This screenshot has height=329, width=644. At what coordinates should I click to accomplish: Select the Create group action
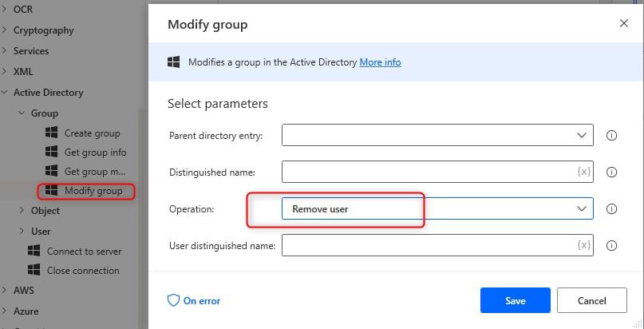point(92,133)
